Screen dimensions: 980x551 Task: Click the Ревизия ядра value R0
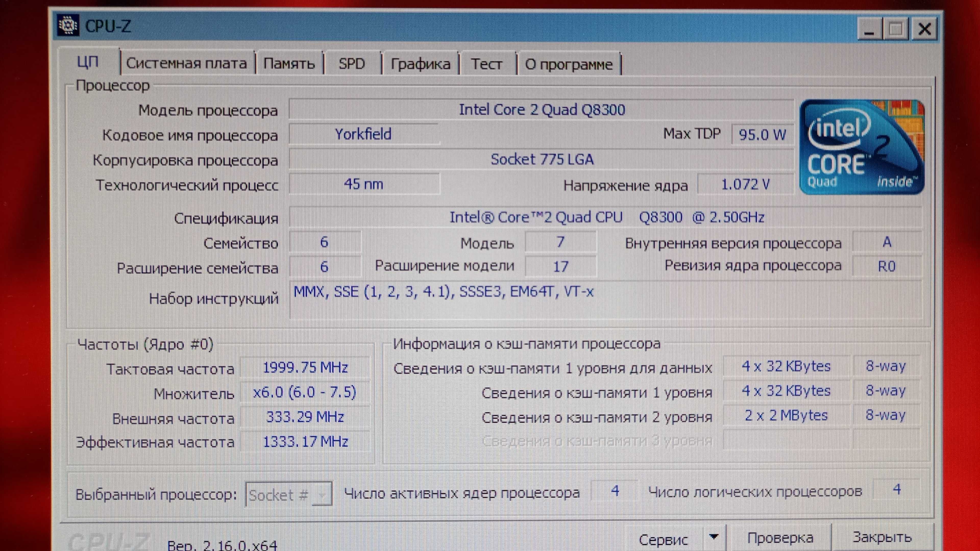(x=887, y=266)
